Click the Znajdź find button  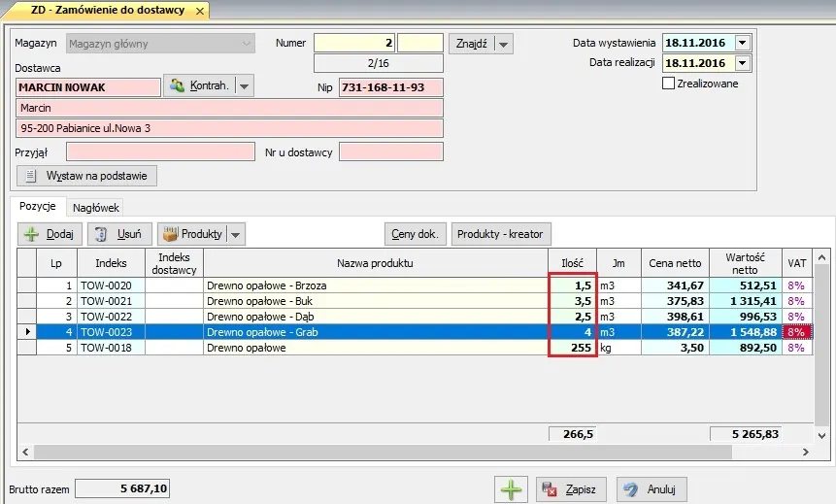click(471, 43)
